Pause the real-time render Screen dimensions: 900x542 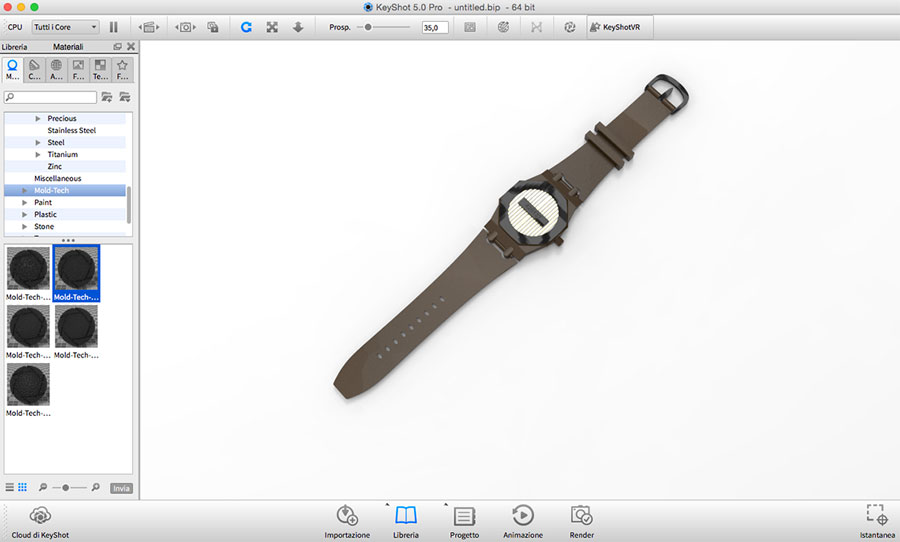(x=114, y=27)
